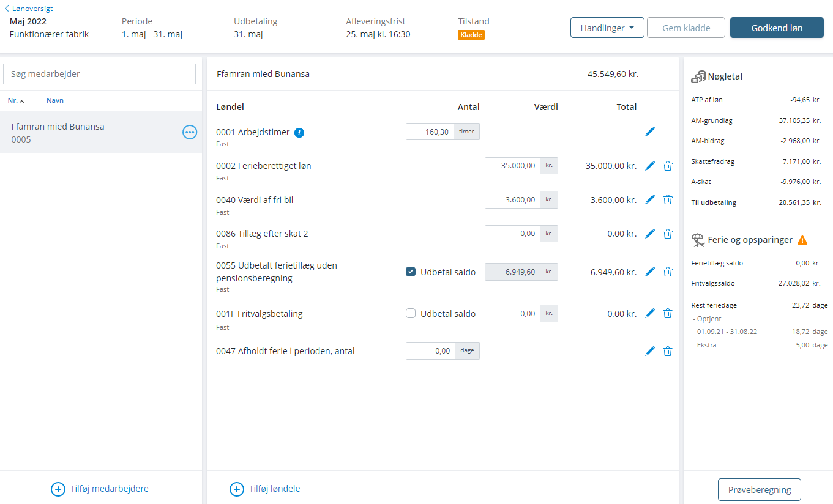This screenshot has height=504, width=833.
Task: Select employee Ffamran mied Bunansa in list
Action: pos(101,132)
